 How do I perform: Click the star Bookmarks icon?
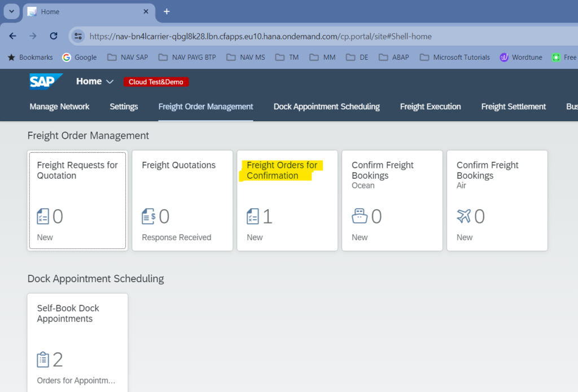pyautogui.click(x=11, y=57)
